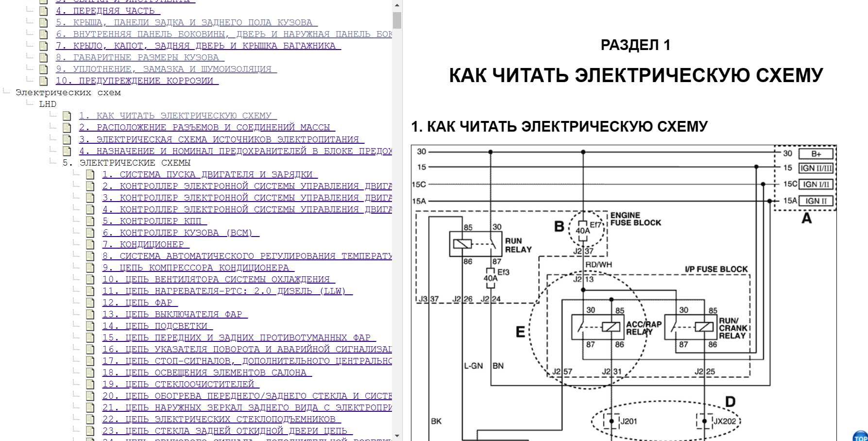
Task: Click the TOP back-to-top button
Action: (x=861, y=436)
